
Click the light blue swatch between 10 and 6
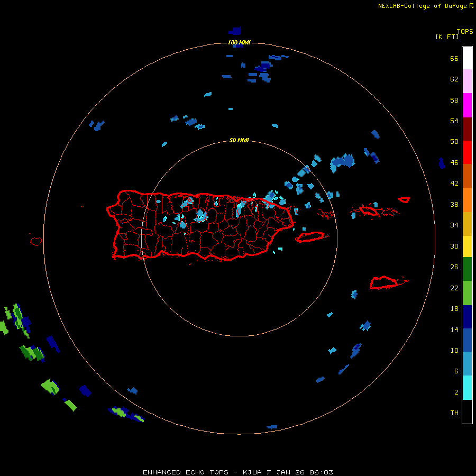click(467, 363)
